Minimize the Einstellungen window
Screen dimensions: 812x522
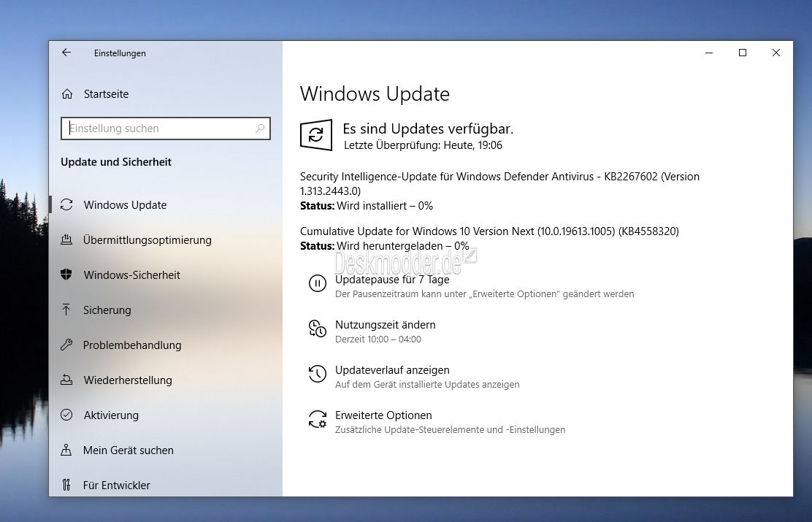[x=709, y=53]
